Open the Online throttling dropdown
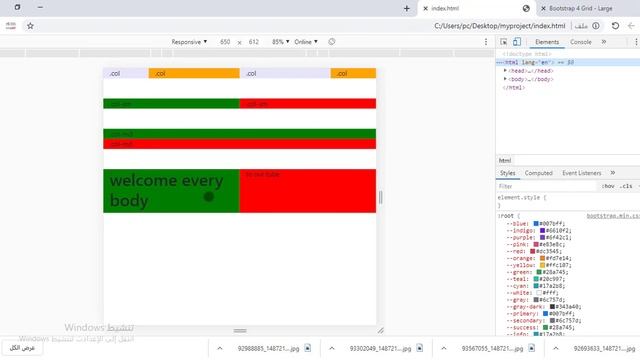The image size is (640, 360). pyautogui.click(x=306, y=42)
